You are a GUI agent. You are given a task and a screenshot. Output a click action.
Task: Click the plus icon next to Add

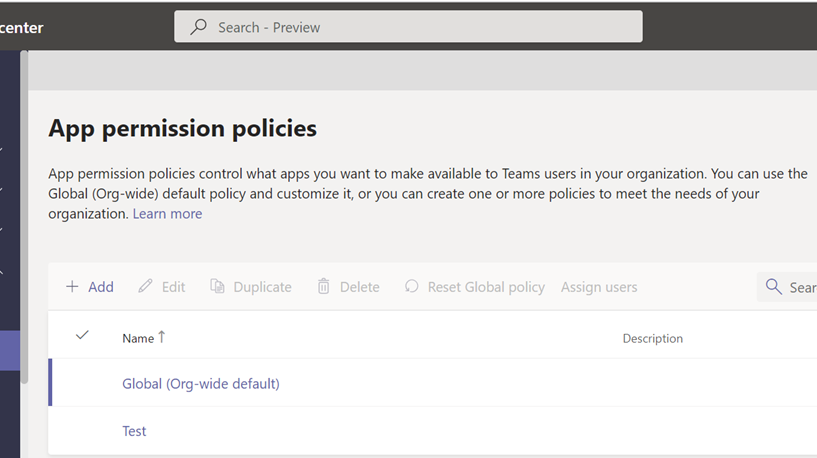72,287
